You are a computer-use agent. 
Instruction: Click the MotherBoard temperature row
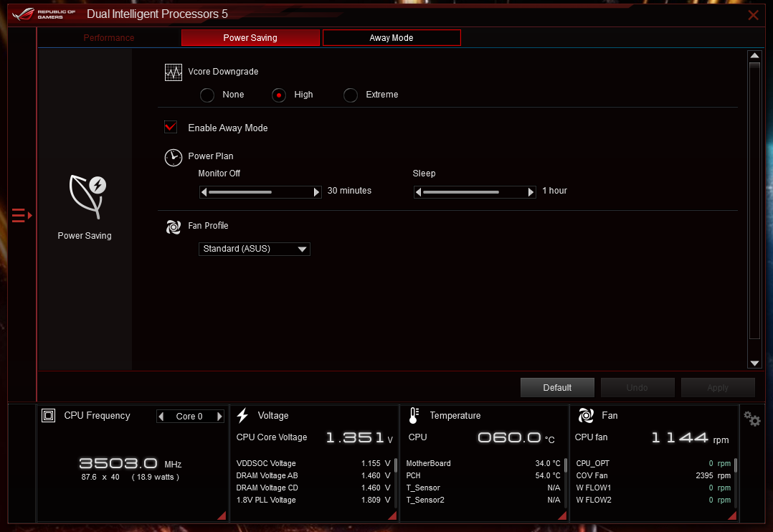click(483, 463)
